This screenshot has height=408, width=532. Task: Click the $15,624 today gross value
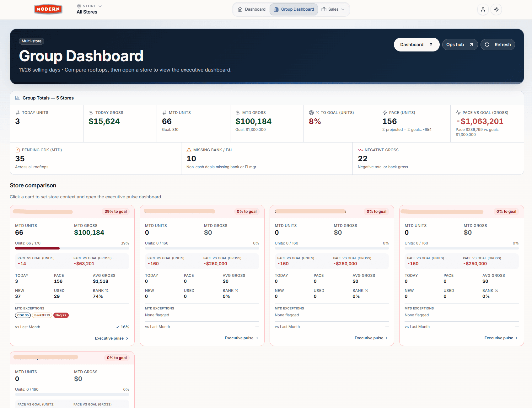coord(104,121)
